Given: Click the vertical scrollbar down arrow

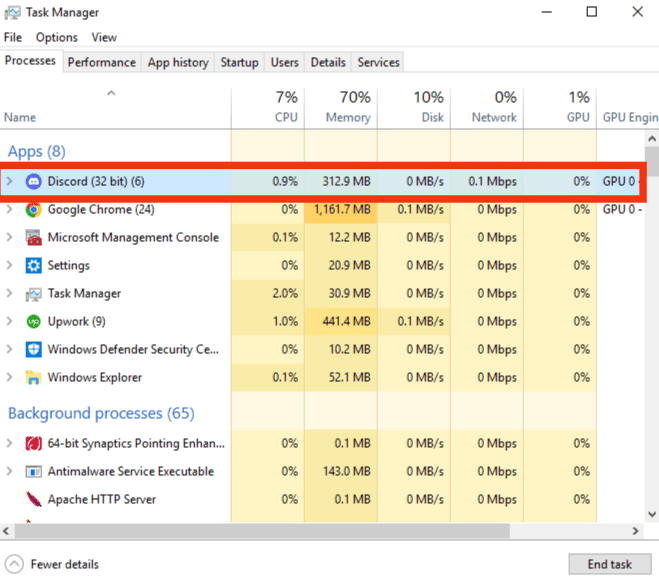Looking at the screenshot, I should [652, 514].
